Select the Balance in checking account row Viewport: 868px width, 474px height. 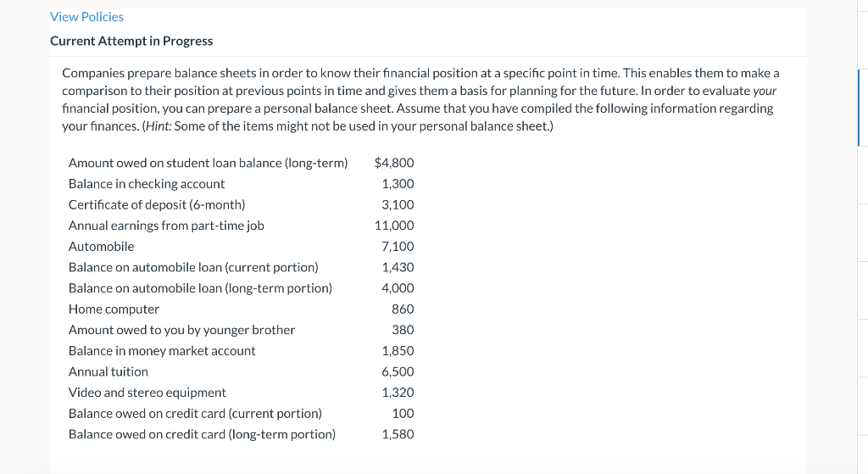[x=147, y=184]
